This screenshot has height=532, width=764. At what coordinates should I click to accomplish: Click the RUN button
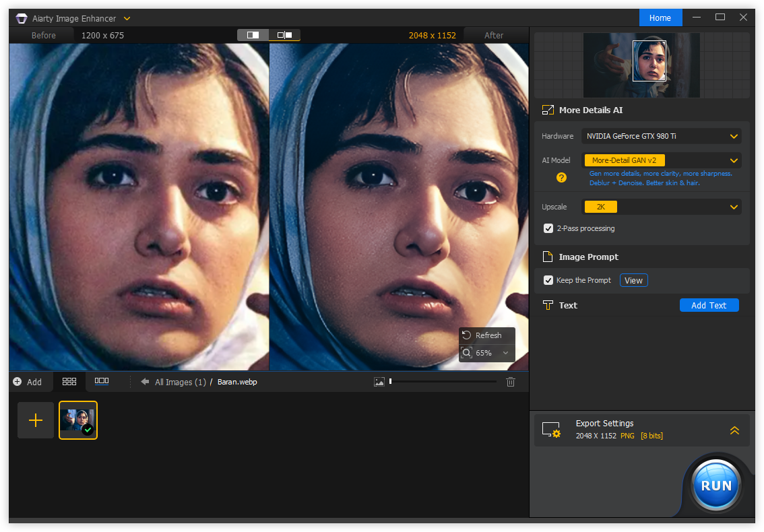[715, 486]
